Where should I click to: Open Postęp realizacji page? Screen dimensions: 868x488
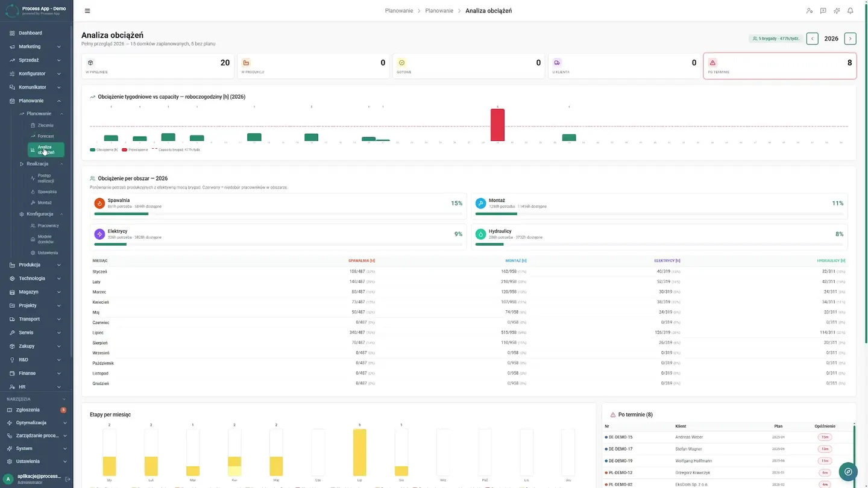(46, 178)
